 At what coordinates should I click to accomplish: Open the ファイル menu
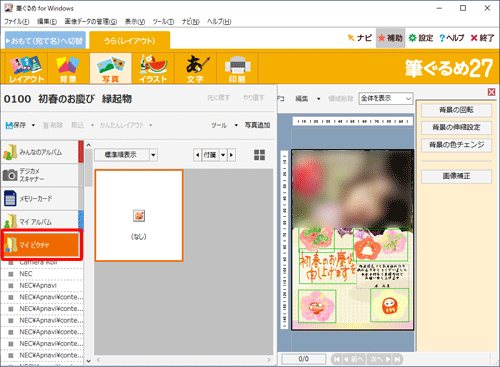(x=17, y=22)
